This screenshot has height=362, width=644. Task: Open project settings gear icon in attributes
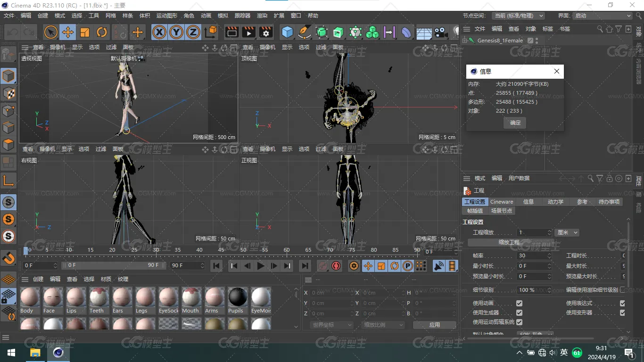468,190
